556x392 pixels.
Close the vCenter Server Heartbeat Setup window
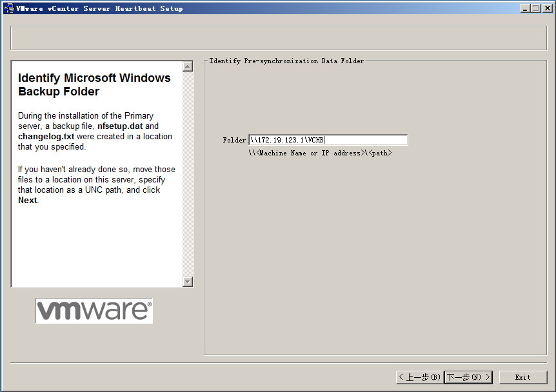click(x=547, y=8)
